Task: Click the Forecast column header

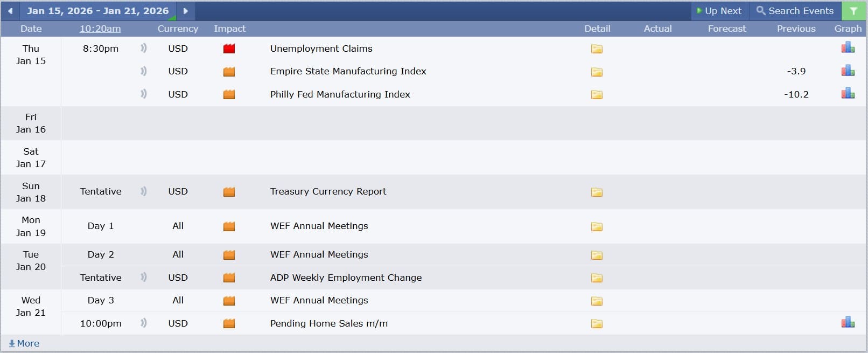Action: (726, 29)
